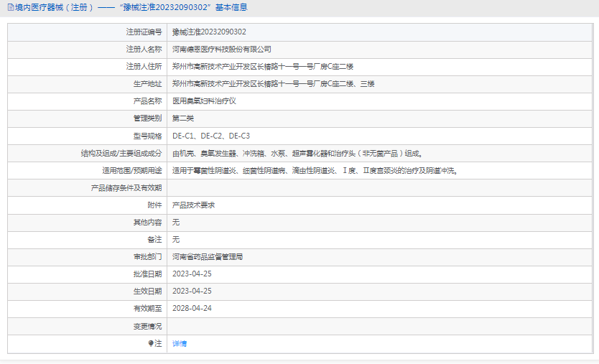Image resolution: width=599 pixels, height=364 pixels.
Task: Select the 变更情况 label
Action: [x=147, y=327]
